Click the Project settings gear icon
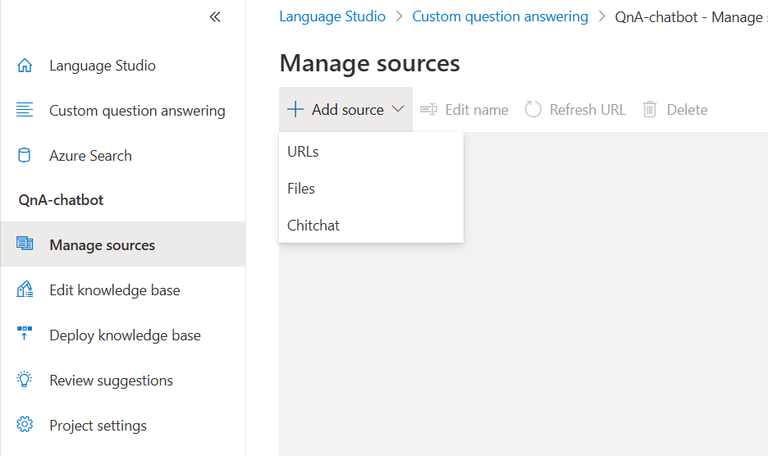The width and height of the screenshot is (768, 456). 25,425
